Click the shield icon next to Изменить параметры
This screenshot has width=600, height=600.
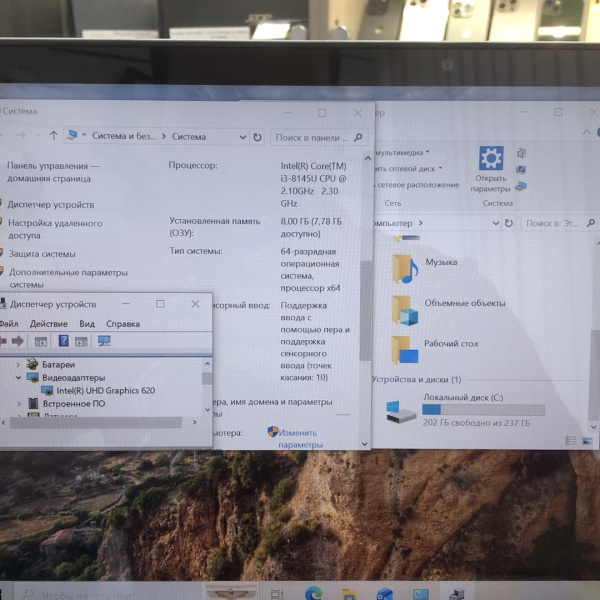point(273,432)
